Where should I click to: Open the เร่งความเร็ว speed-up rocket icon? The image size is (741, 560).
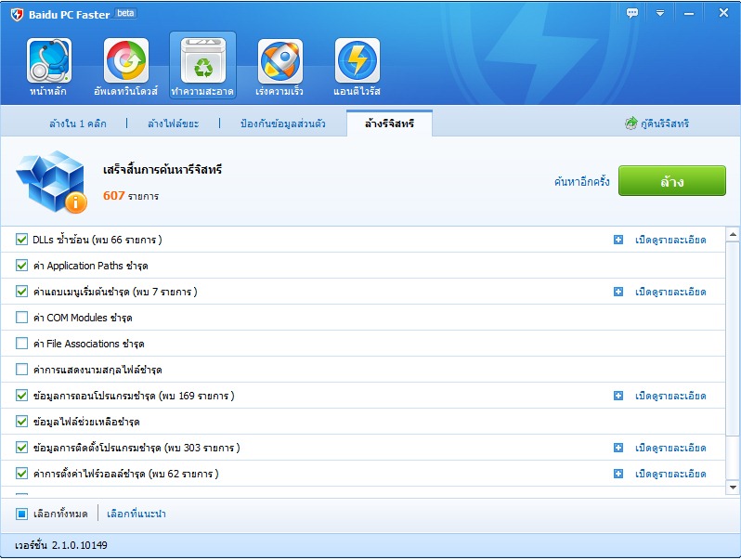pyautogui.click(x=279, y=61)
